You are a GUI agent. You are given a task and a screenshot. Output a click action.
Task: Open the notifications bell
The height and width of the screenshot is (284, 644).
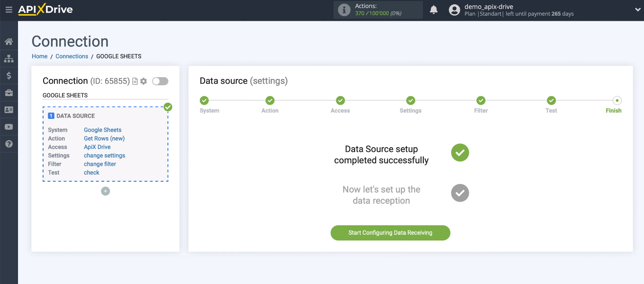pyautogui.click(x=433, y=9)
